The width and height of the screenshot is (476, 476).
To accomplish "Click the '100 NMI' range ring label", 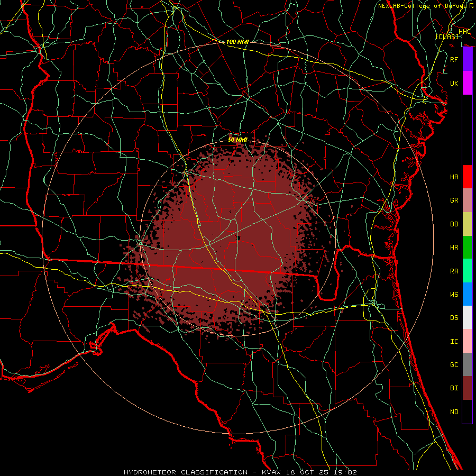I will pyautogui.click(x=237, y=42).
